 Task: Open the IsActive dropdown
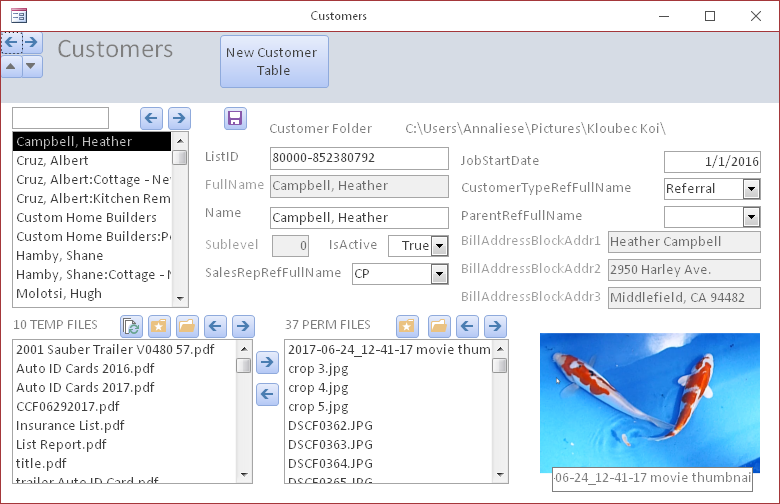click(440, 246)
